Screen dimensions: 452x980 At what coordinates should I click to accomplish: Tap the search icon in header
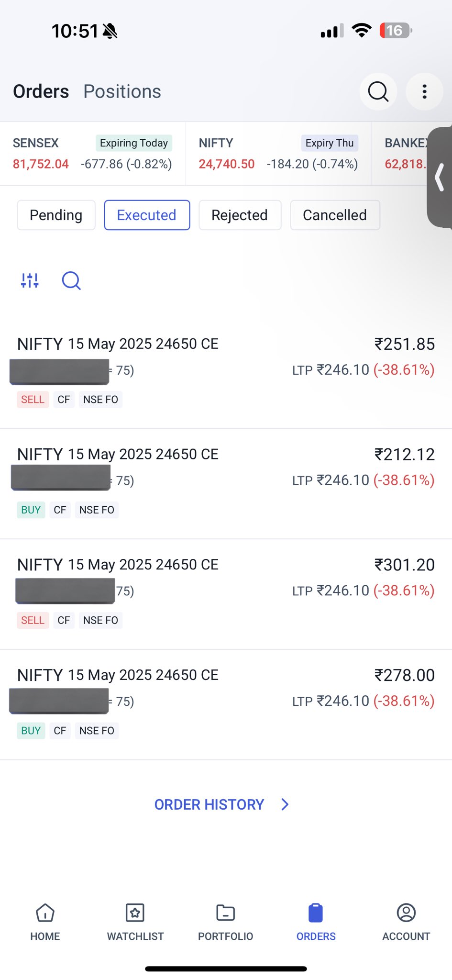pyautogui.click(x=378, y=91)
